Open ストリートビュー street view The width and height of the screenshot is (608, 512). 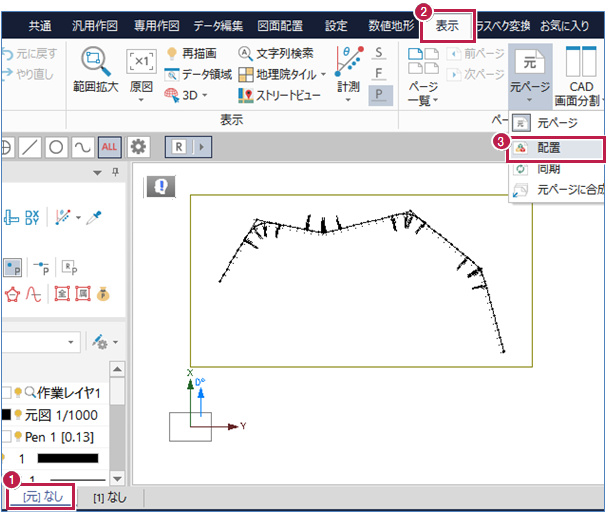pyautogui.click(x=281, y=96)
